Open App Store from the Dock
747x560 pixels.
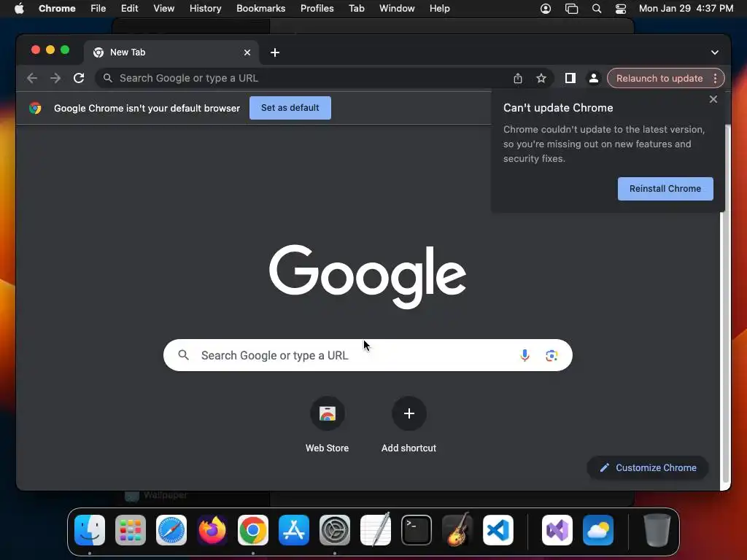294,530
